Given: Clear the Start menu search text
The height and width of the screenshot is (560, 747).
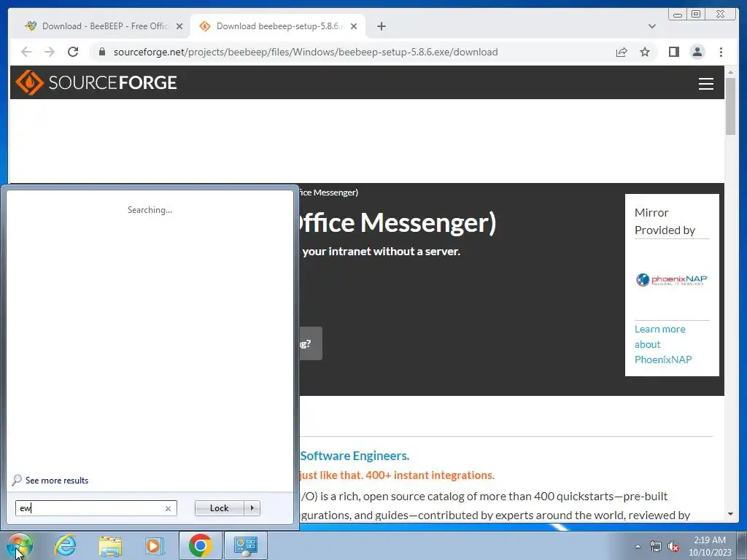Looking at the screenshot, I should (168, 508).
